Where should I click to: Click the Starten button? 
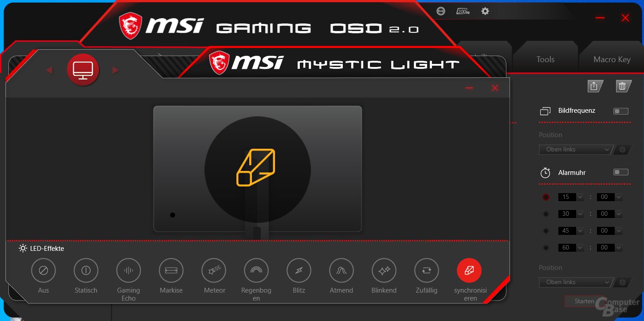[x=585, y=301]
